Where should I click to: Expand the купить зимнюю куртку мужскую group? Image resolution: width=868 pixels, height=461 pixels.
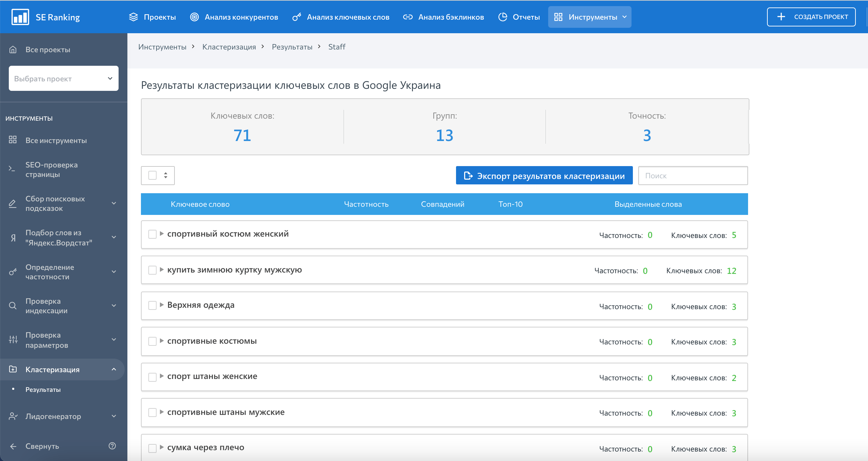[x=162, y=269]
